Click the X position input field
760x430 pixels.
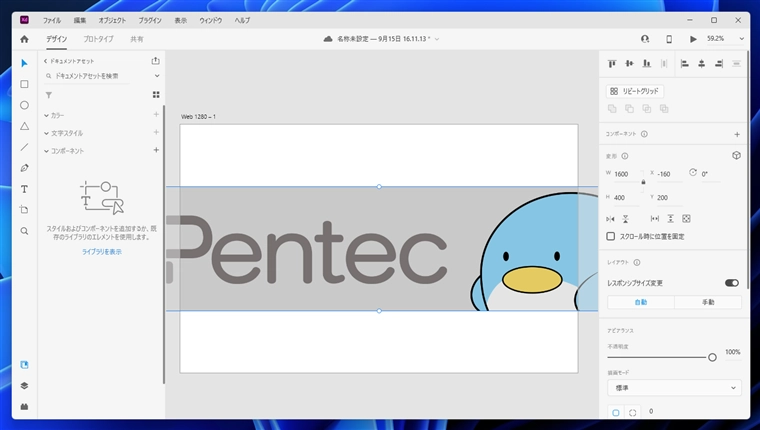pos(669,174)
